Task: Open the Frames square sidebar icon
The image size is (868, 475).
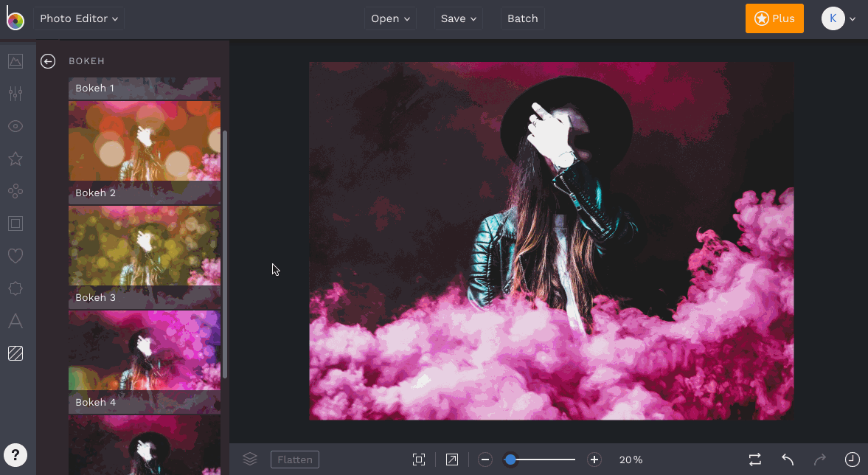Action: [15, 223]
